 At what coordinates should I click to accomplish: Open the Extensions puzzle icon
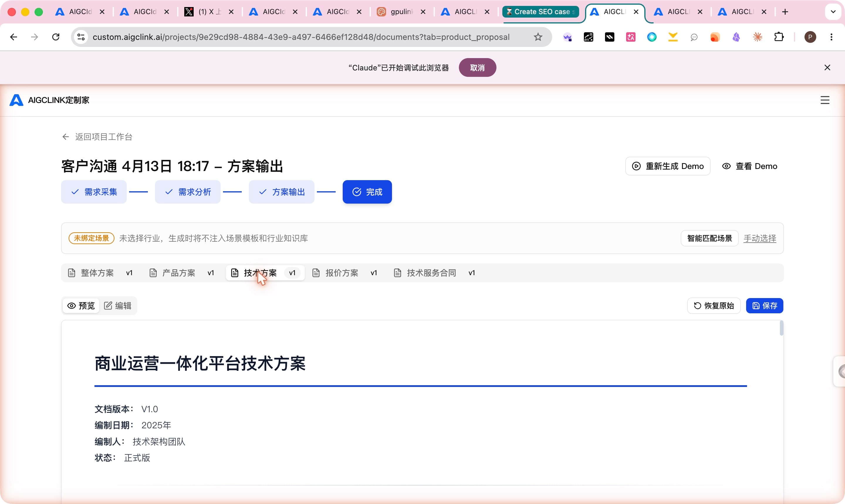coord(779,37)
